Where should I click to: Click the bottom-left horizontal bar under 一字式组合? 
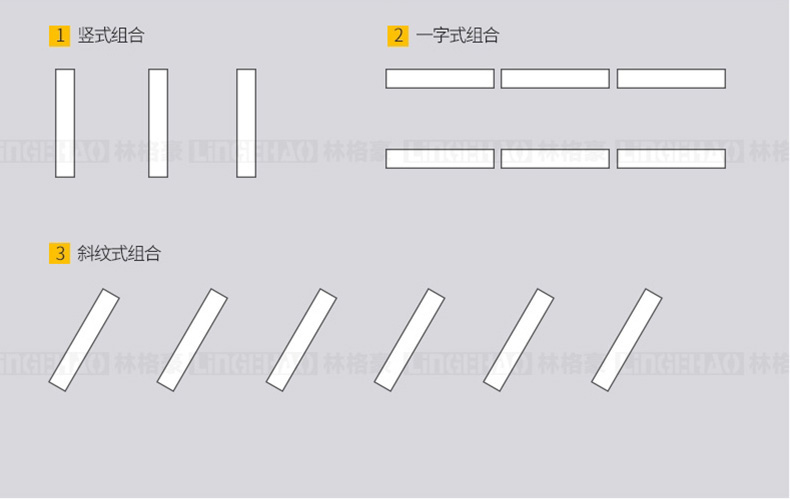[x=440, y=159]
